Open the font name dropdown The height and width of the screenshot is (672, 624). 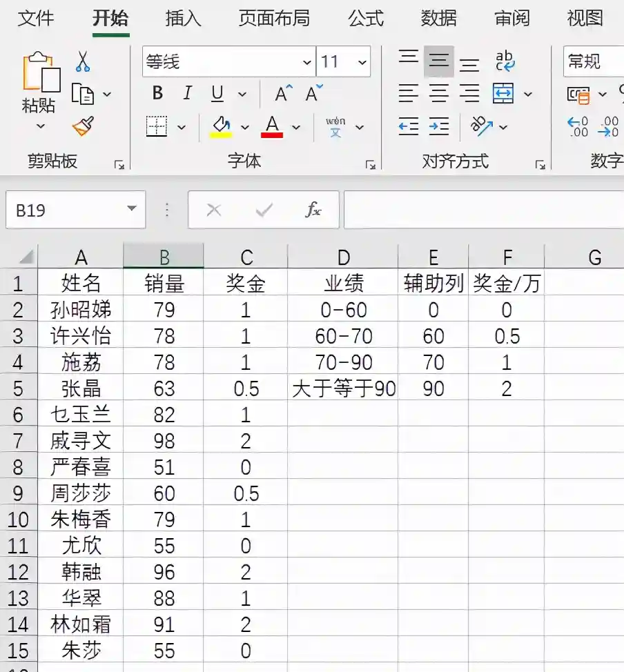[x=307, y=62]
